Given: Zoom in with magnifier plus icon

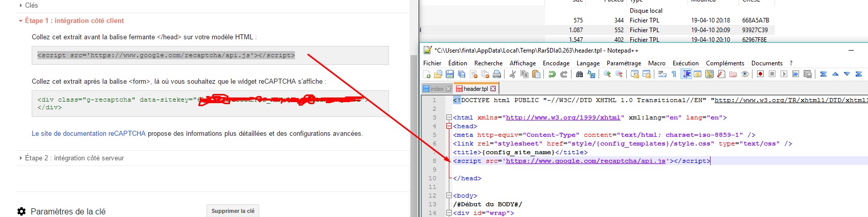Looking at the screenshot, I should 607,74.
